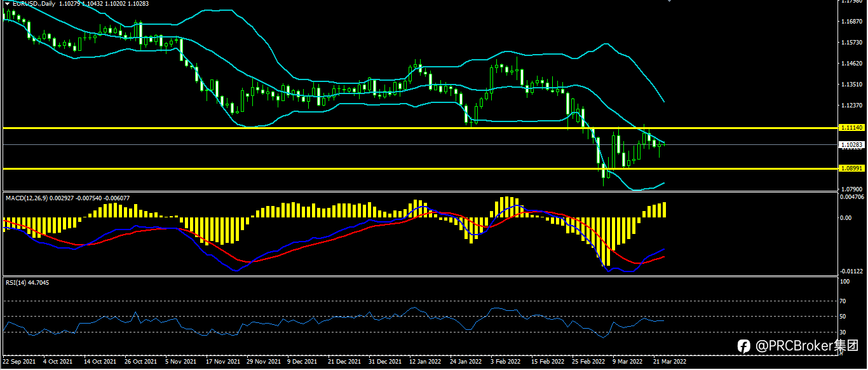Click the 29 Nov 2021 date label
The height and width of the screenshot is (370, 868).
[x=264, y=362]
